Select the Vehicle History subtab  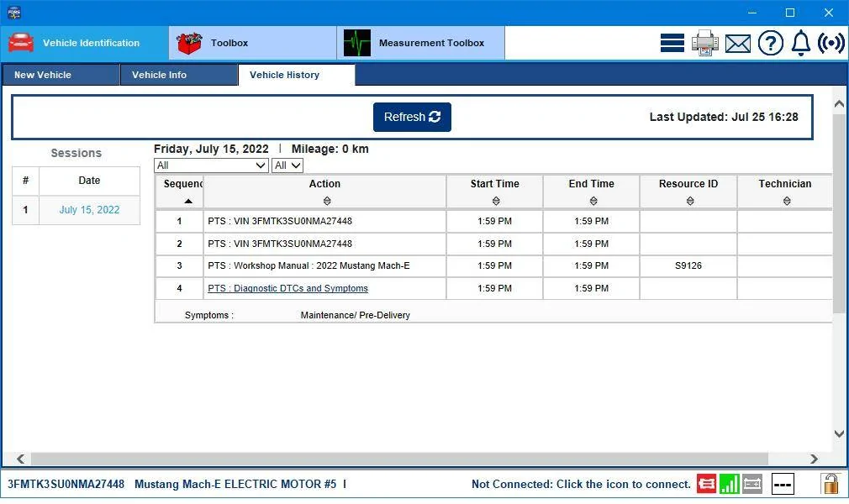click(296, 75)
